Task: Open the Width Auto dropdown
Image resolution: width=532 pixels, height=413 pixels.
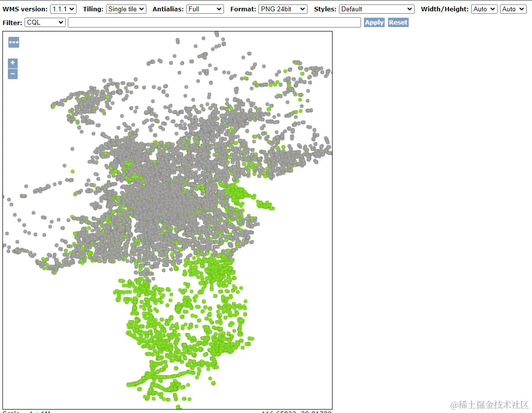Action: [x=484, y=9]
